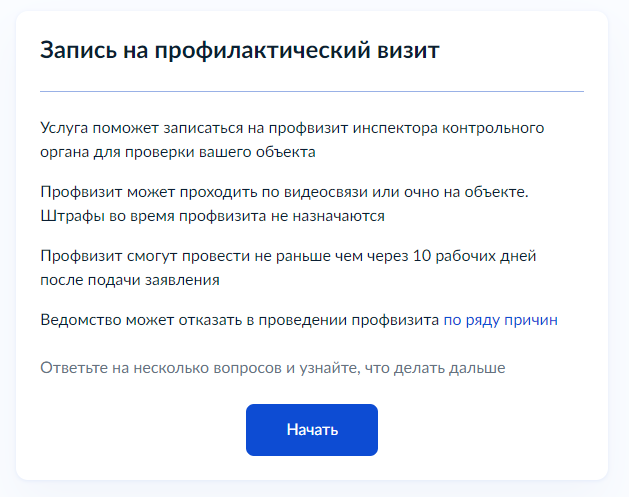Click the sentence 'Профвизит может проходить по видеосвязи'
The height and width of the screenshot is (497, 629).
coord(284,192)
